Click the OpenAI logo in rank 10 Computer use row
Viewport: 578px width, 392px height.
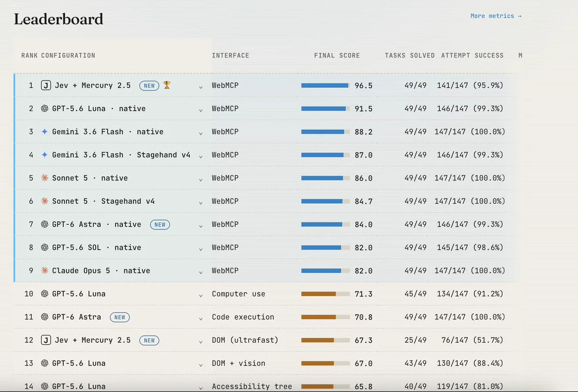click(45, 294)
